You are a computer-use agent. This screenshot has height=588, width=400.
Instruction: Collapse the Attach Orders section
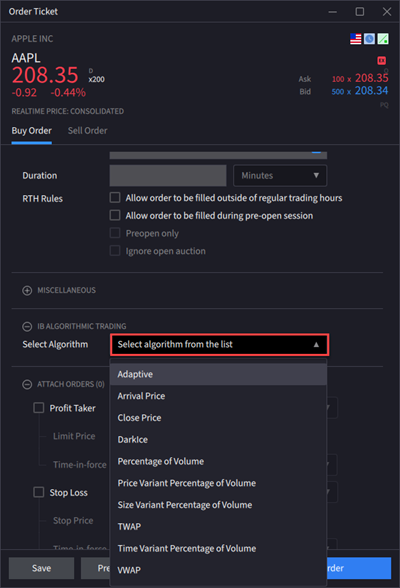pyautogui.click(x=27, y=384)
